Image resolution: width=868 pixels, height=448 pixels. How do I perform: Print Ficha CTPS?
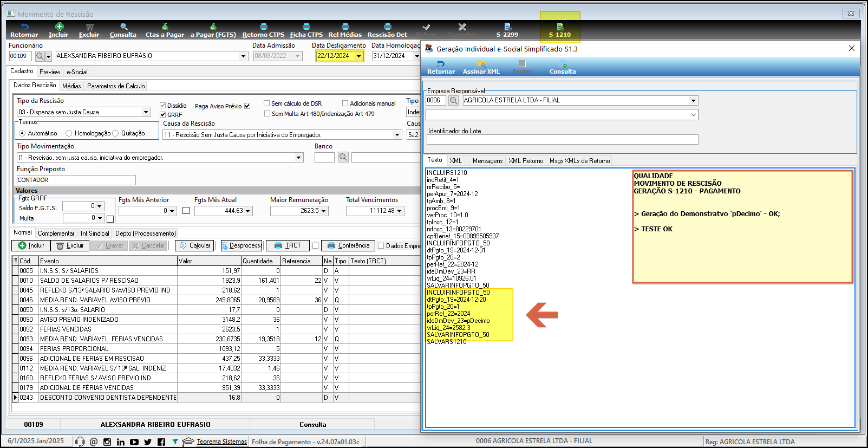click(x=306, y=30)
